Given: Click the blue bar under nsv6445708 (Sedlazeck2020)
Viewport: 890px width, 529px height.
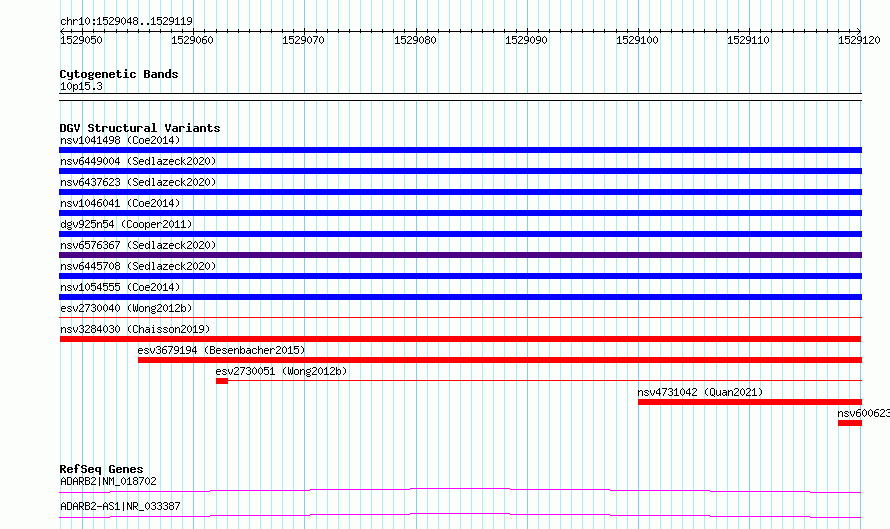Looking at the screenshot, I should pyautogui.click(x=460, y=276).
